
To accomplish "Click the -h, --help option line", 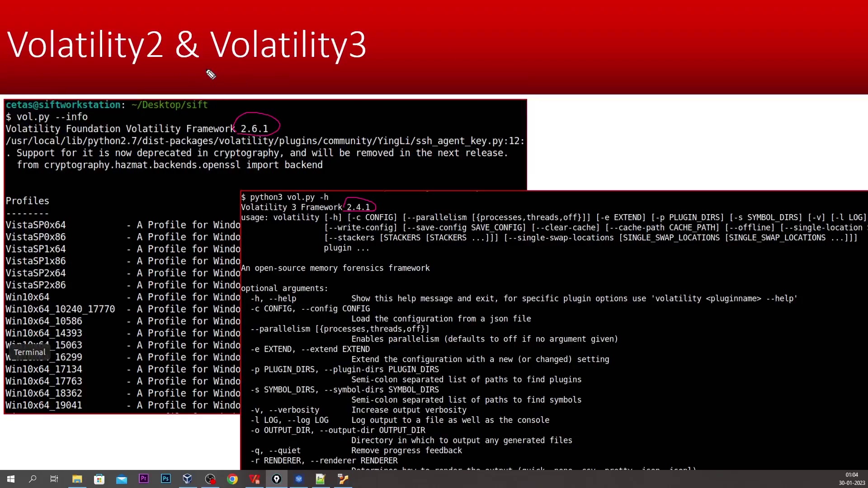I will 524,299.
